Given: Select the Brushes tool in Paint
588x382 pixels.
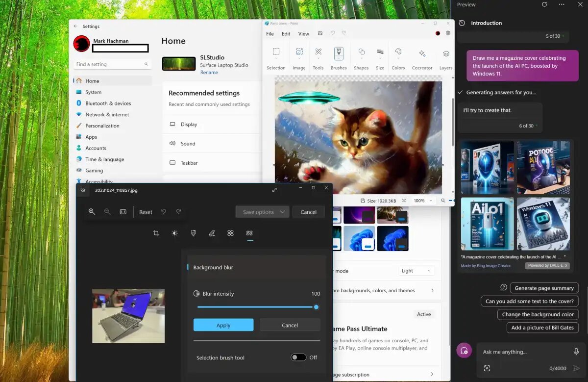Looking at the screenshot, I should click(x=339, y=58).
